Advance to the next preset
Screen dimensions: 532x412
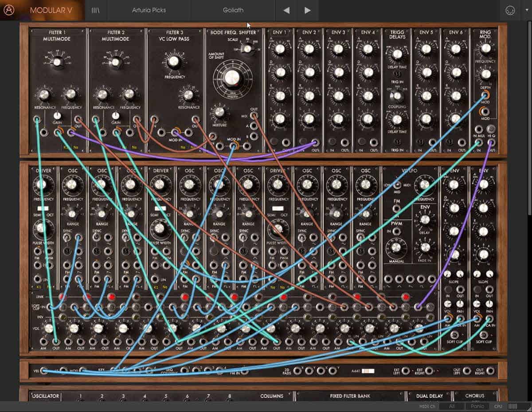pos(308,10)
